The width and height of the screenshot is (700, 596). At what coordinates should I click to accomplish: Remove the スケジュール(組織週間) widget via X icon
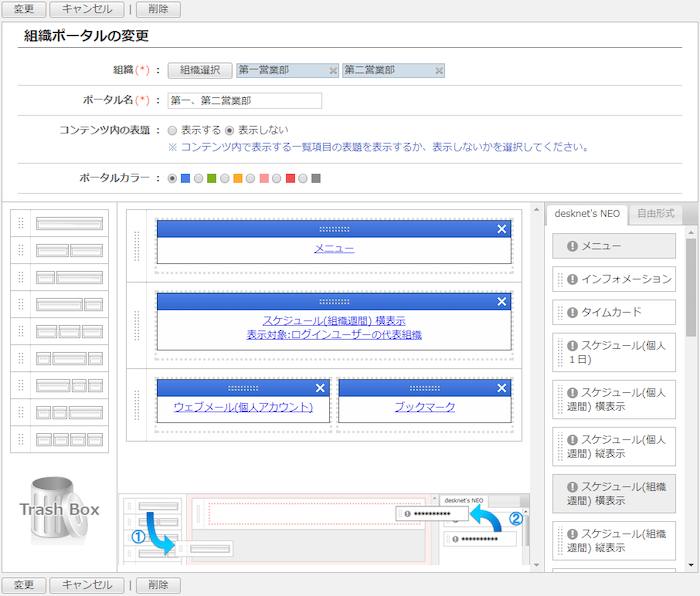502,301
